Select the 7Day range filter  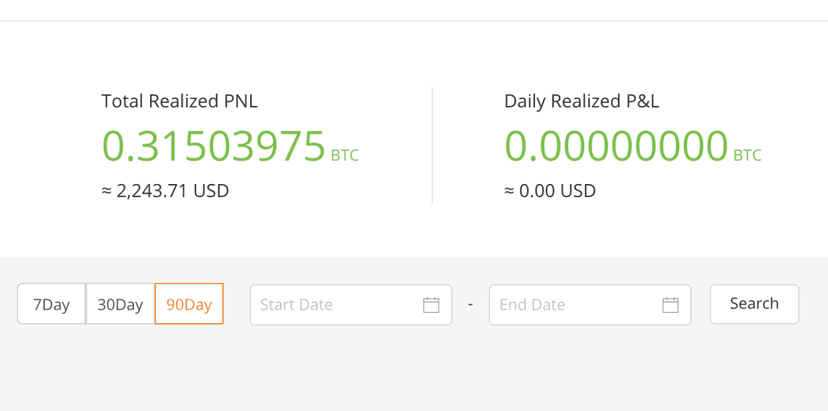tap(52, 304)
